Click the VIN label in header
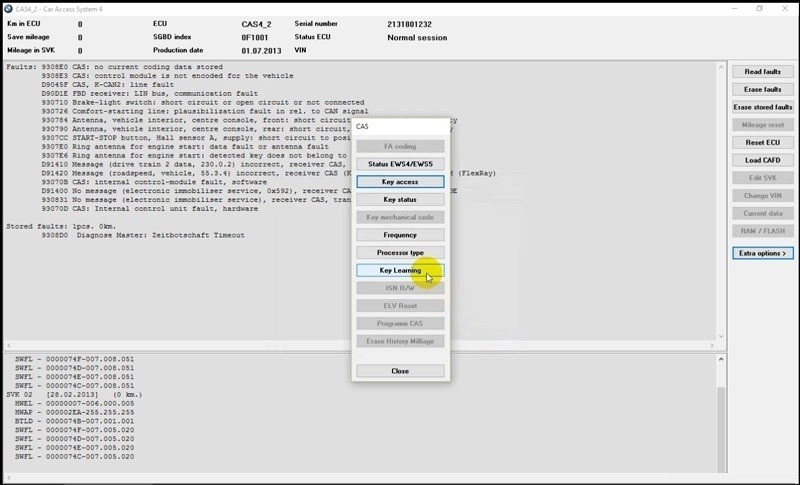 [300, 50]
